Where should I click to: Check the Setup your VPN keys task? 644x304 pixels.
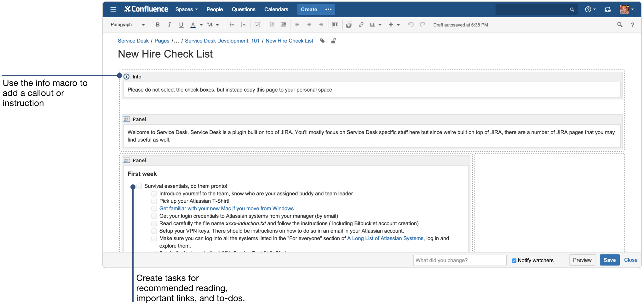[x=154, y=231]
